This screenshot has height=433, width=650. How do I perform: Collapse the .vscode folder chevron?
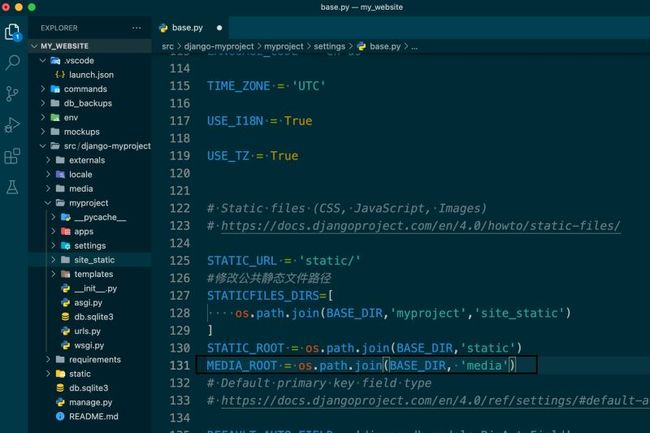pyautogui.click(x=43, y=60)
